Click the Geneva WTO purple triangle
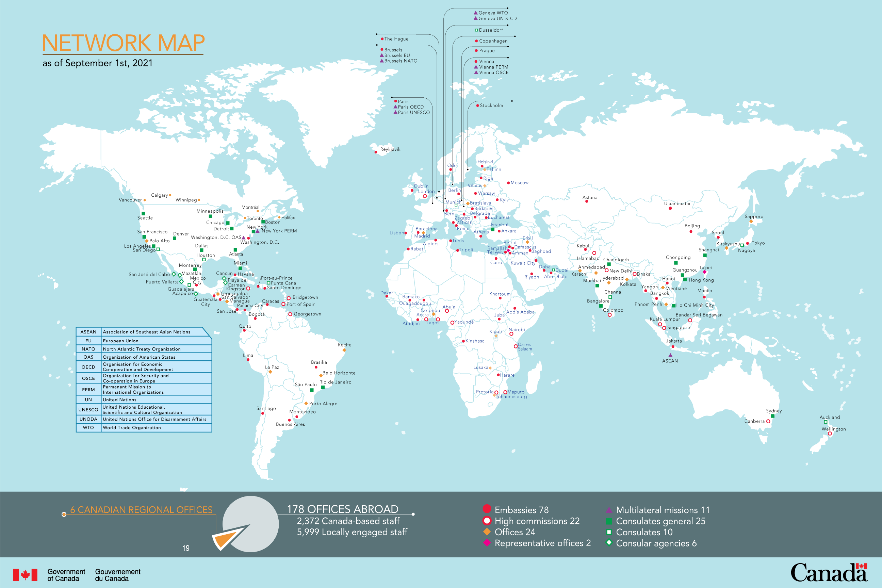The width and height of the screenshot is (882, 588). pyautogui.click(x=475, y=13)
